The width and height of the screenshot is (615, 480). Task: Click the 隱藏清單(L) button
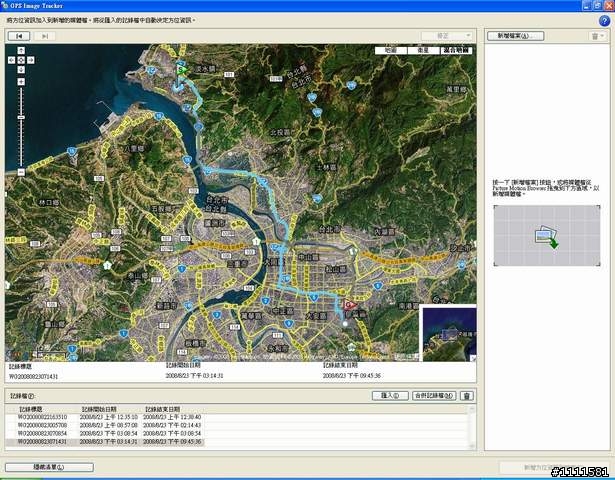pyautogui.click(x=49, y=467)
